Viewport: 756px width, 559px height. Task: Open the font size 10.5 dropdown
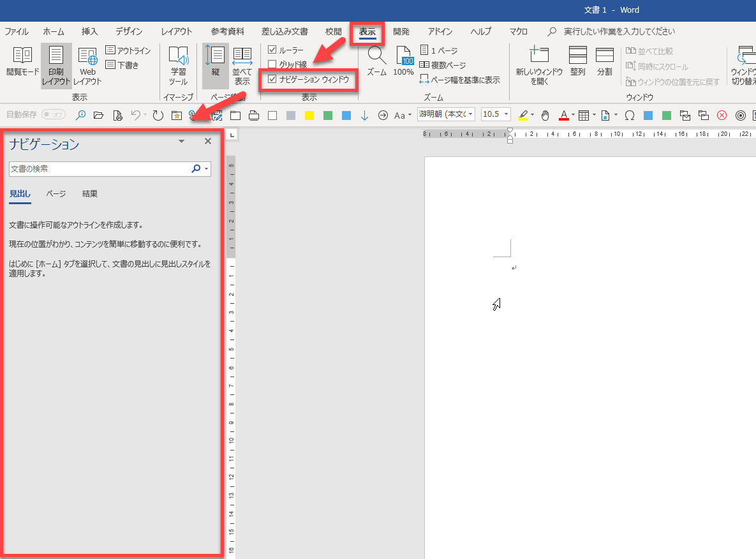point(507,115)
